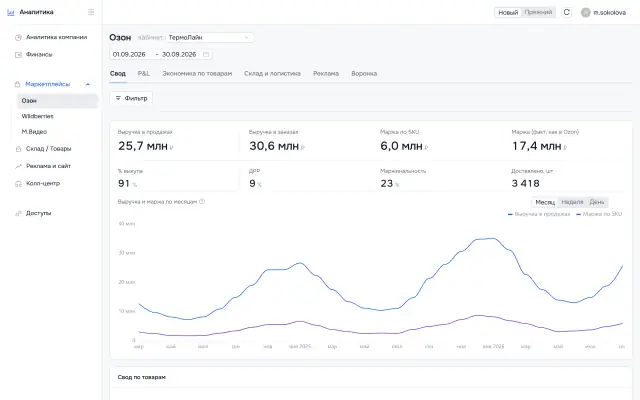Collapse the Маркетплейсы section chevron
Image resolution: width=640 pixels, height=400 pixels.
tap(88, 84)
